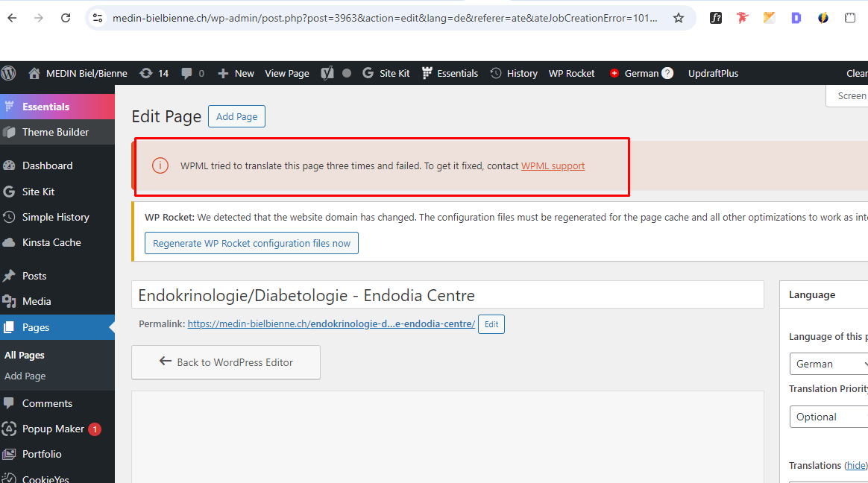Open Kinsta Cache in the sidebar
The width and height of the screenshot is (868, 483).
57,242
